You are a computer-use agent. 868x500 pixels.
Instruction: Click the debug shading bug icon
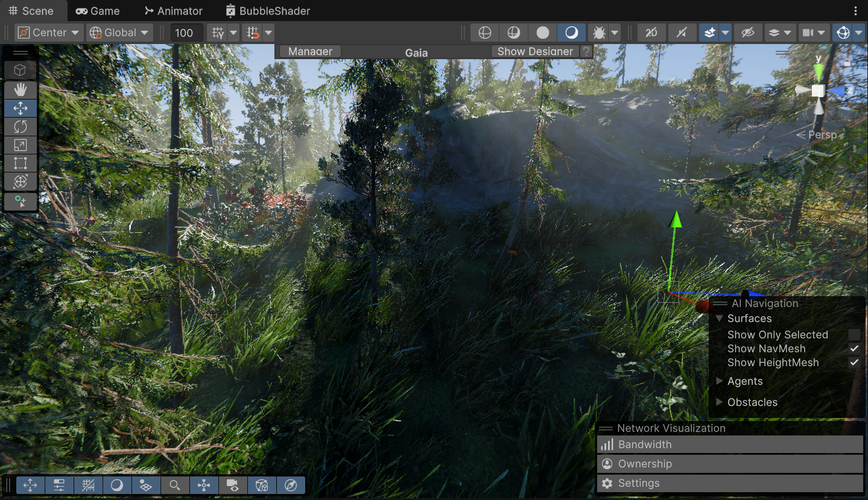click(600, 32)
